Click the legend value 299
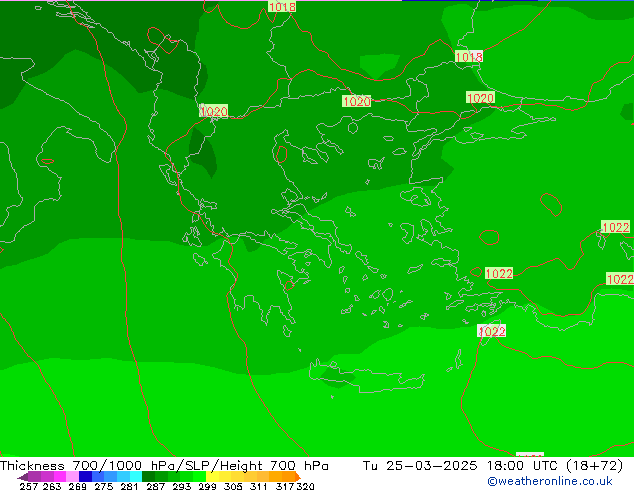Screen dimensions: 634x490 pos(207,486)
